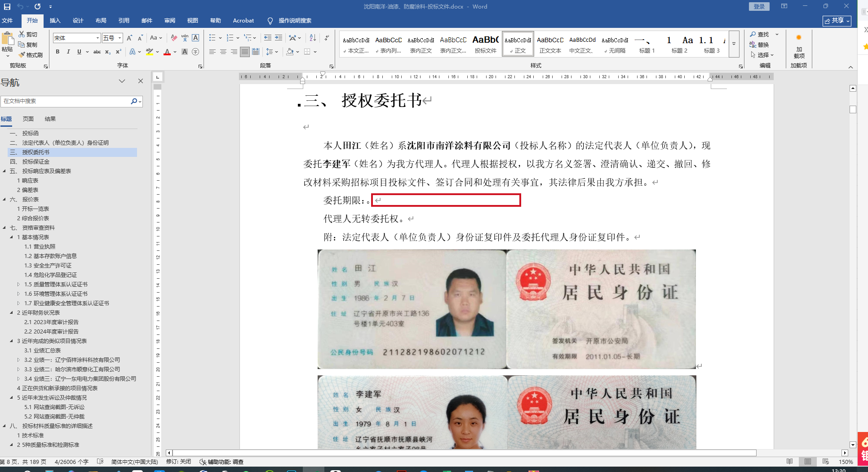Viewport: 868px width, 472px height.
Task: Open the 布局 ribbon tab
Action: pos(101,21)
